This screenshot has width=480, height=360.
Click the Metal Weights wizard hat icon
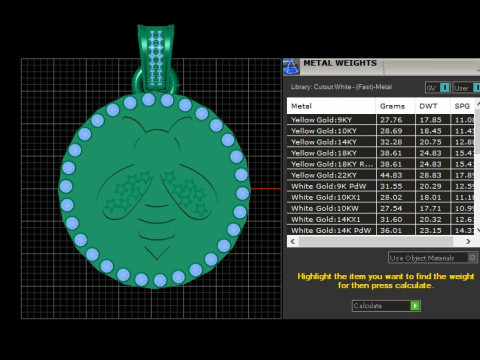291,67
